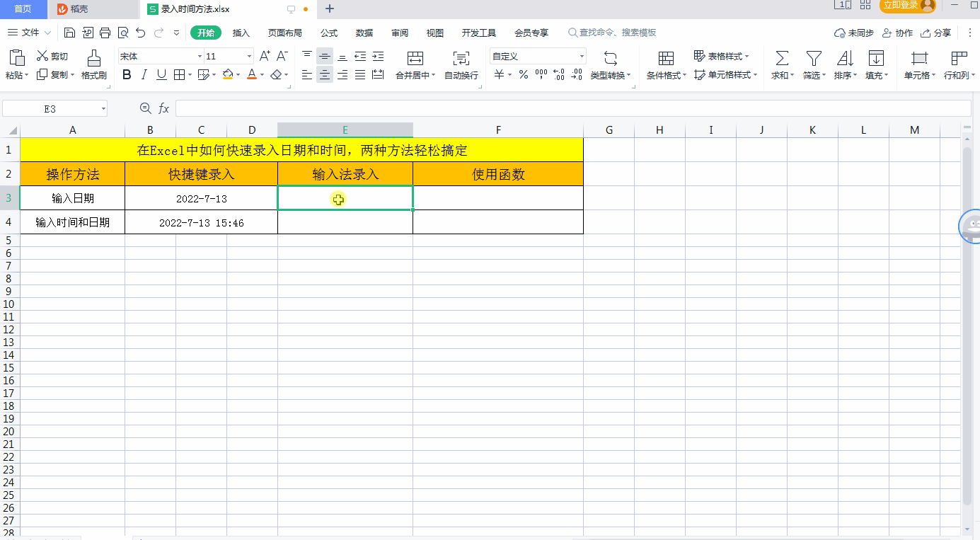Apply the red font color A

[x=251, y=74]
